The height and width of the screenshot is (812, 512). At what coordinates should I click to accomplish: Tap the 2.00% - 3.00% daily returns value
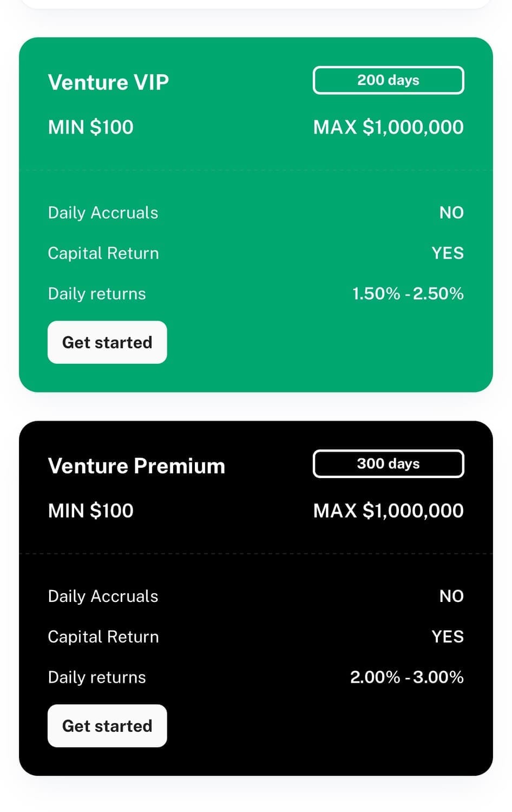[406, 677]
